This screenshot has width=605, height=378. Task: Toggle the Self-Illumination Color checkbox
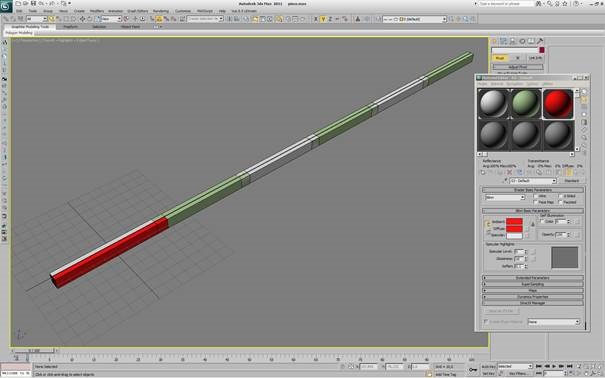[542, 221]
